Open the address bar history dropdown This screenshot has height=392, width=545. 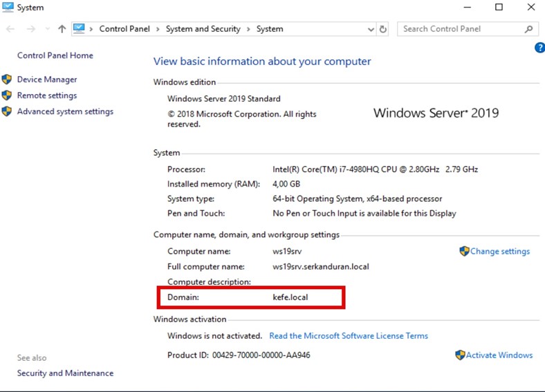click(x=371, y=29)
